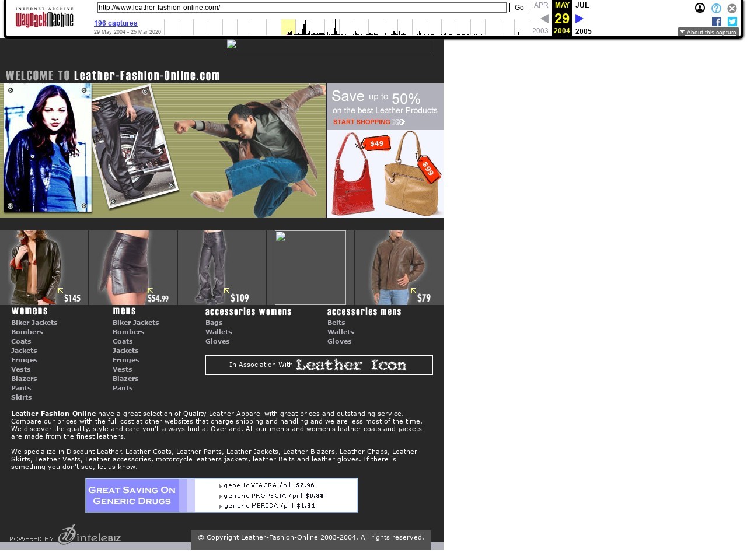The height and width of the screenshot is (560, 747).
Task: Select the highlighted 2004 timeline segment
Action: [288, 27]
